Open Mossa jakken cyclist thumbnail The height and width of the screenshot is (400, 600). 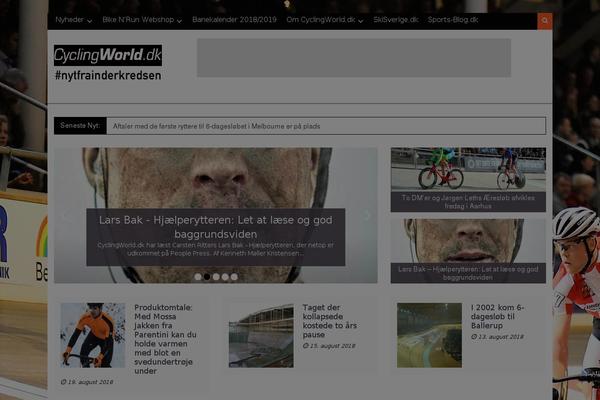coord(93,335)
